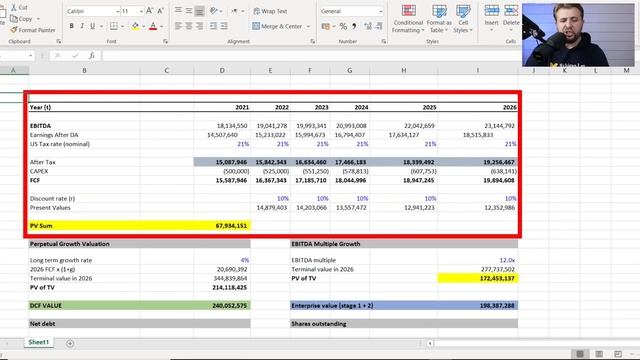Switch to the Sheet1 tab
640x360 pixels.
coord(39,342)
